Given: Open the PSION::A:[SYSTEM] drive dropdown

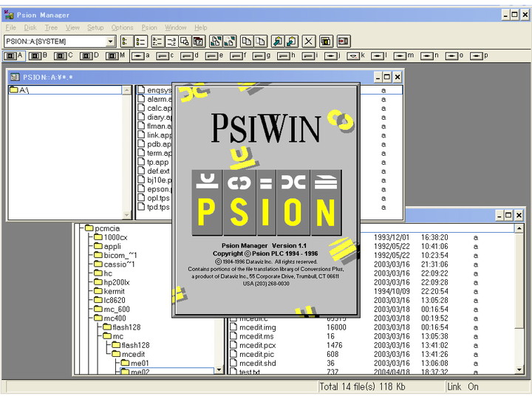Looking at the screenshot, I should click(110, 41).
